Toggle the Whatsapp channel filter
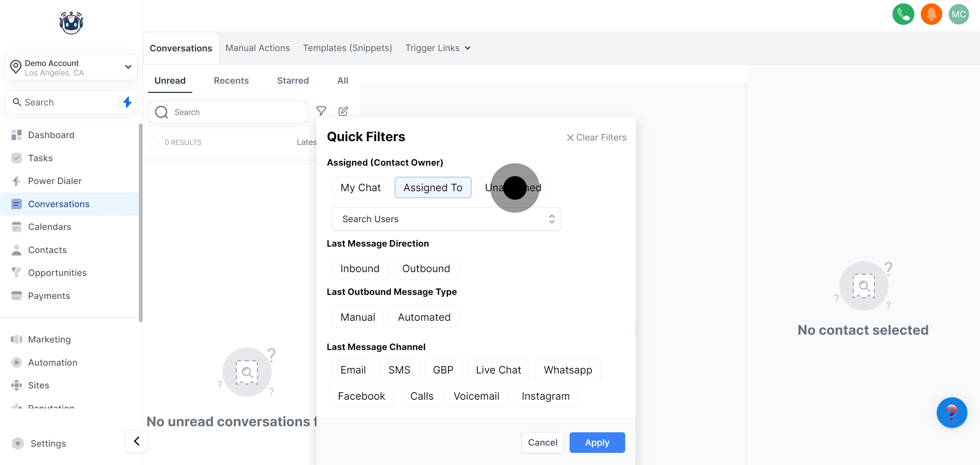 point(567,370)
